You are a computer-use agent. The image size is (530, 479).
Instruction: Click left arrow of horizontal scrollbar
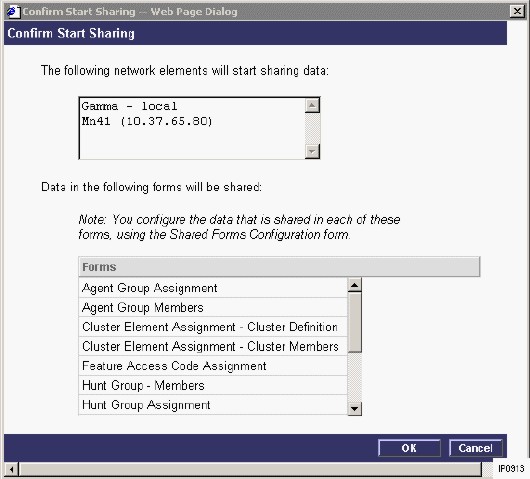point(11,469)
